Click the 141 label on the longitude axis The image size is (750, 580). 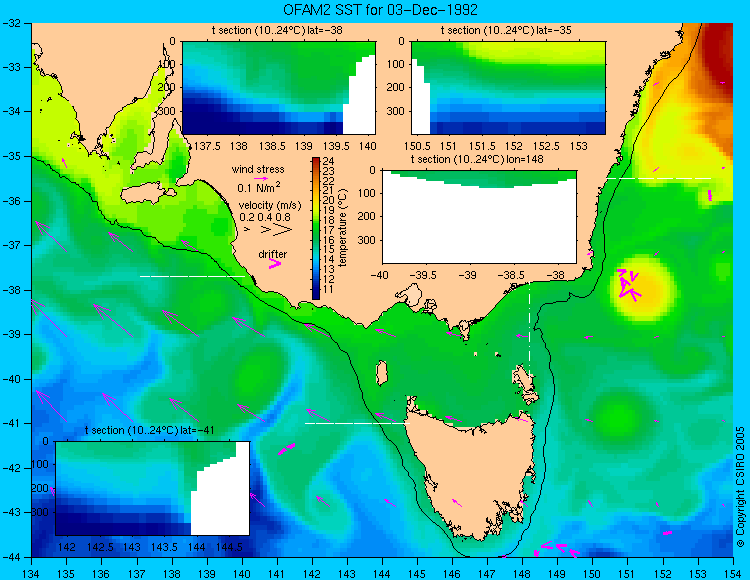(276, 573)
